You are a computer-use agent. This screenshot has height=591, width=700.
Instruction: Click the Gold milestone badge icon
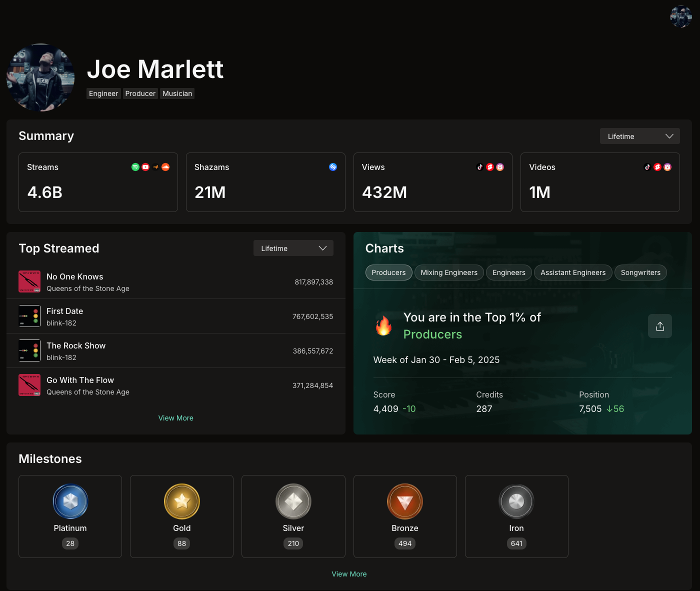(182, 501)
